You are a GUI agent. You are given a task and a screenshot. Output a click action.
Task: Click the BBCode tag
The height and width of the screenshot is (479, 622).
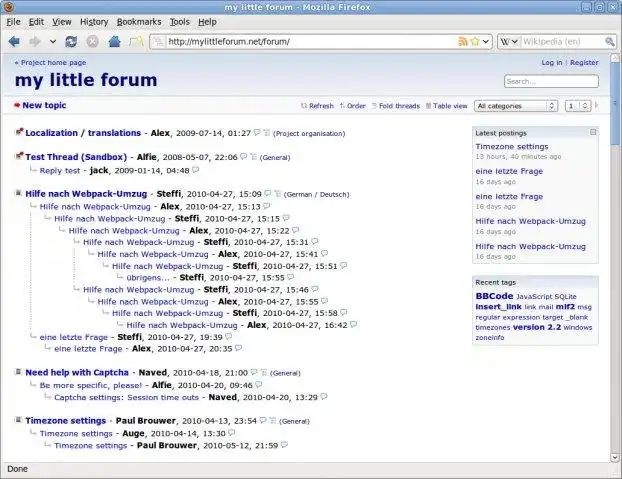[494, 296]
